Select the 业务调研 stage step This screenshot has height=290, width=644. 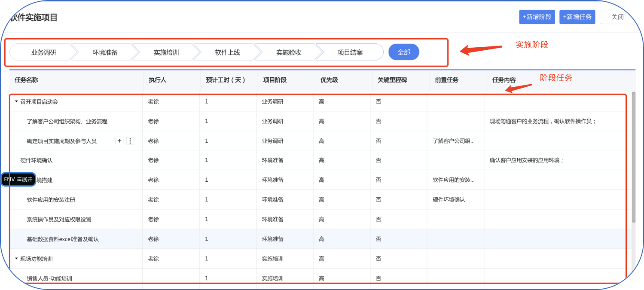(x=44, y=52)
